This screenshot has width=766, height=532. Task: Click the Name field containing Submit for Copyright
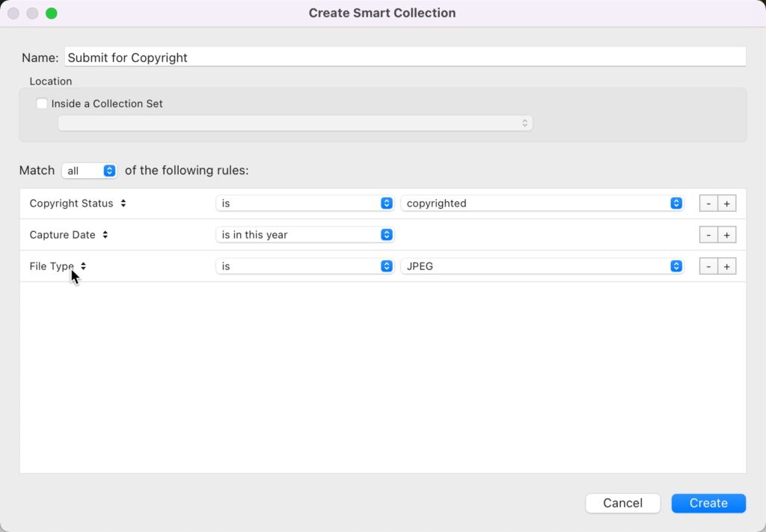click(x=405, y=57)
